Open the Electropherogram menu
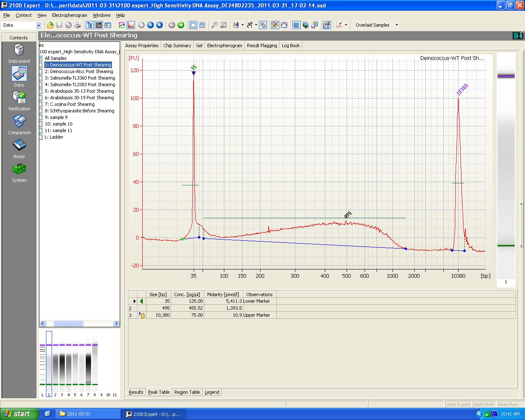 69,15
